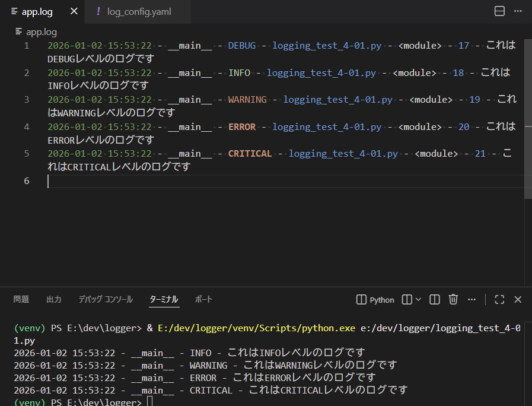Click line number 3 in editor gutter

27,100
